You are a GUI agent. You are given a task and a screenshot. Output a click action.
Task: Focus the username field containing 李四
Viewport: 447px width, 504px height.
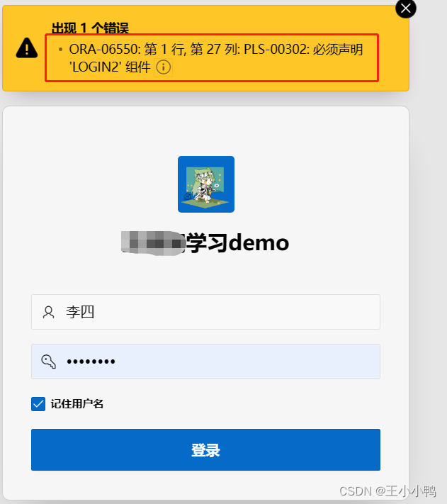tap(206, 312)
